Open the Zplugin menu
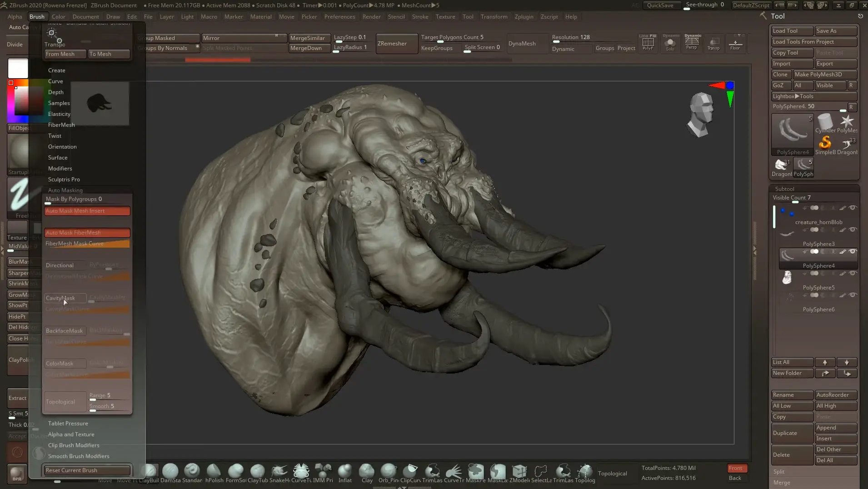The height and width of the screenshot is (489, 868). coord(524,17)
